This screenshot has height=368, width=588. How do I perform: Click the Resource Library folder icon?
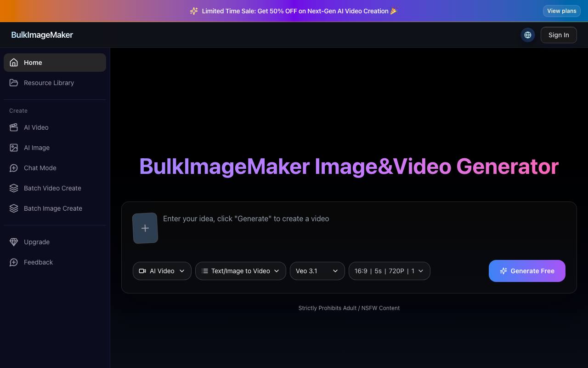pyautogui.click(x=14, y=83)
